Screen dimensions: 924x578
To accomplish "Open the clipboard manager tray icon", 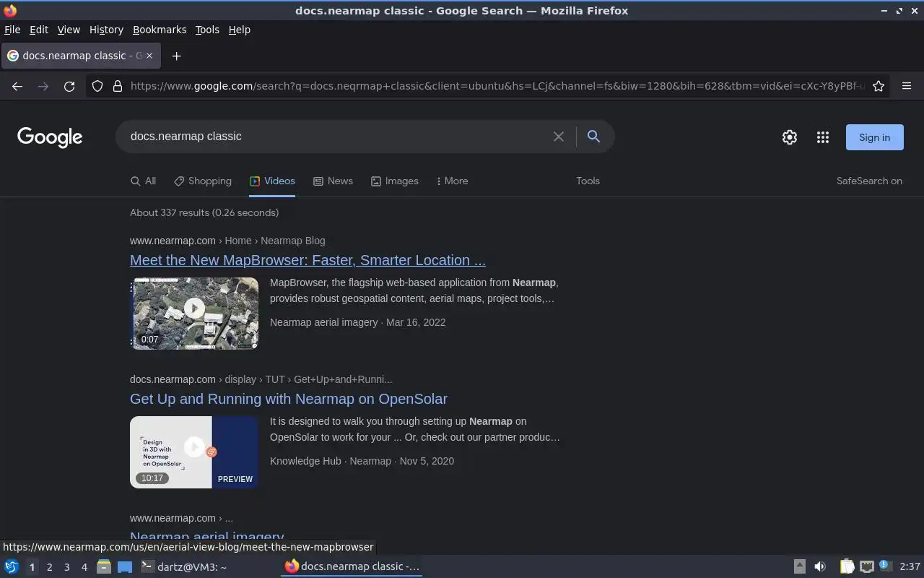I will pyautogui.click(x=847, y=566).
